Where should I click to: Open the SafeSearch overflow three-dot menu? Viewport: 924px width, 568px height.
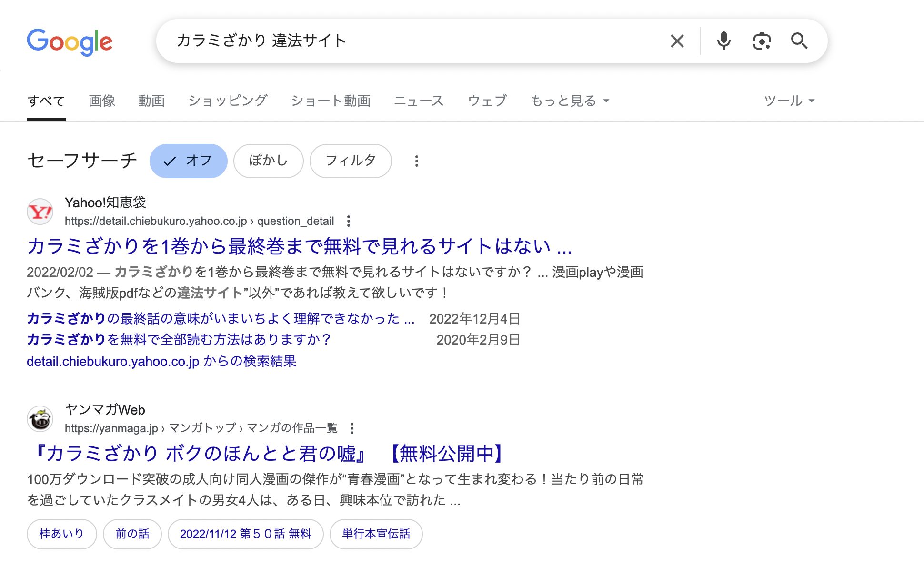pyautogui.click(x=417, y=161)
